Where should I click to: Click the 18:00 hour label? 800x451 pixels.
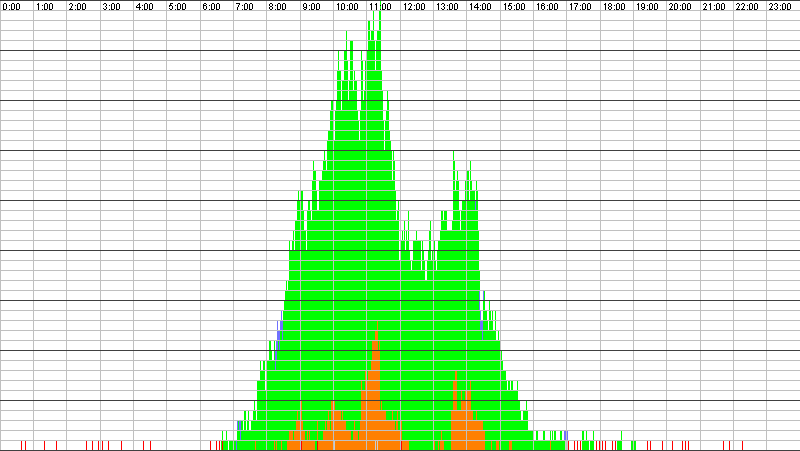614,7
